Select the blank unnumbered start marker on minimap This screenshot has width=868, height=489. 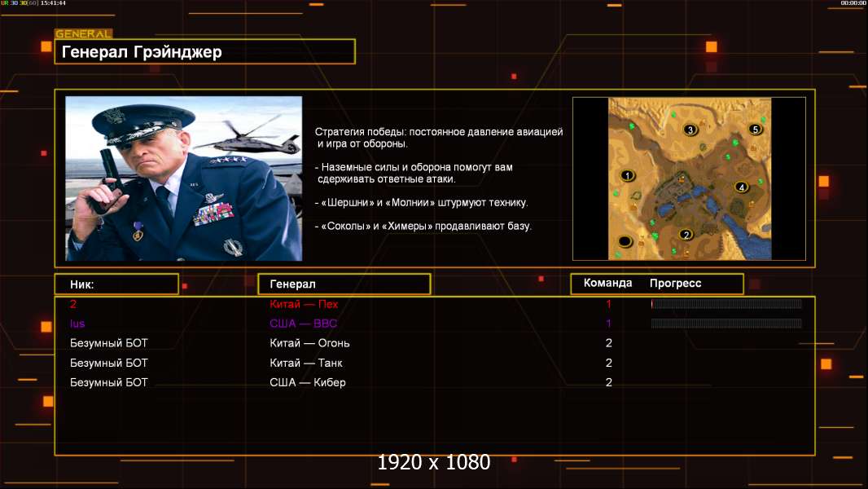point(625,240)
